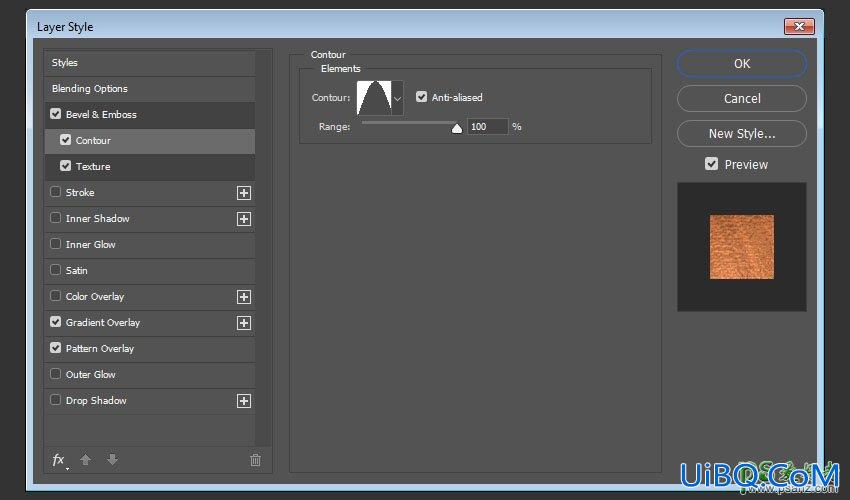Add another Gradient Overlay with its plus icon
The width and height of the screenshot is (850, 500).
point(244,323)
